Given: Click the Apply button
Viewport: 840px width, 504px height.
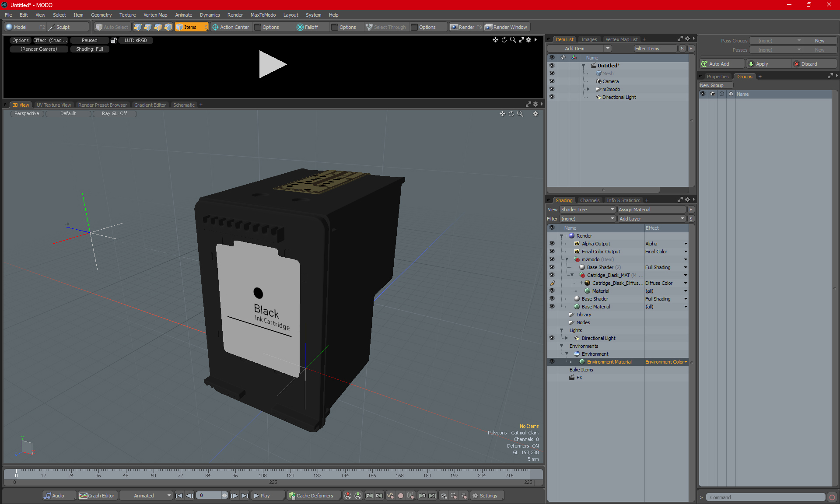Looking at the screenshot, I should click(768, 64).
